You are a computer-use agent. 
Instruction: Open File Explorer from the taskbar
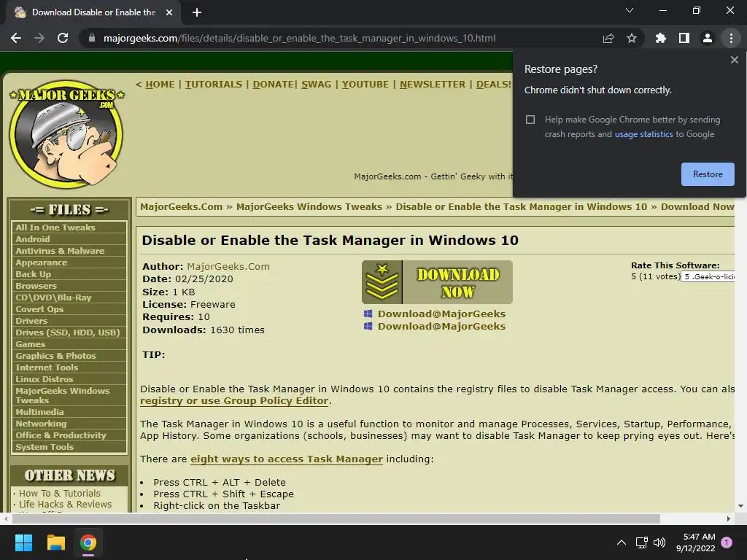click(55, 542)
